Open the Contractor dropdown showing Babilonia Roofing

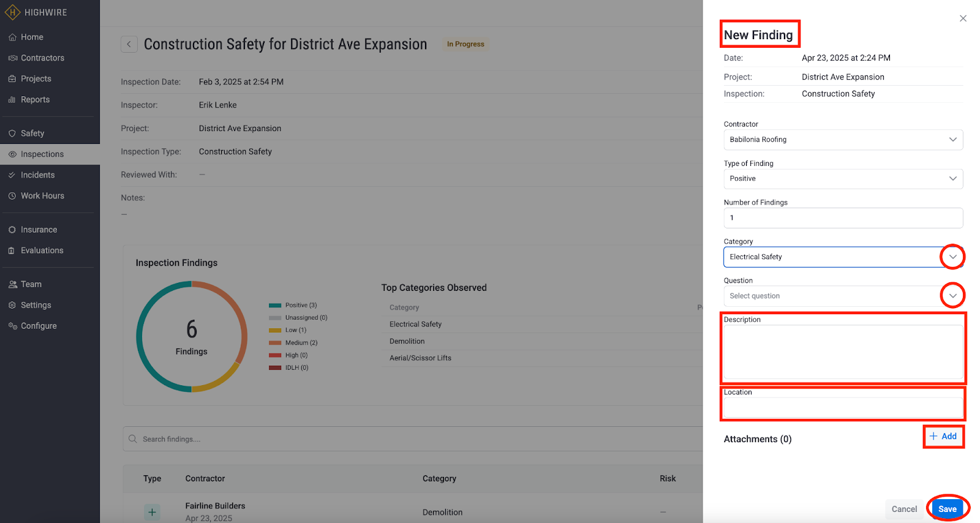tap(843, 140)
